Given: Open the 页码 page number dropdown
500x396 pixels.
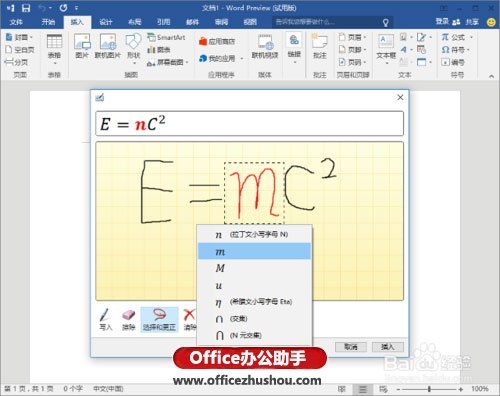Looking at the screenshot, I should (x=353, y=62).
